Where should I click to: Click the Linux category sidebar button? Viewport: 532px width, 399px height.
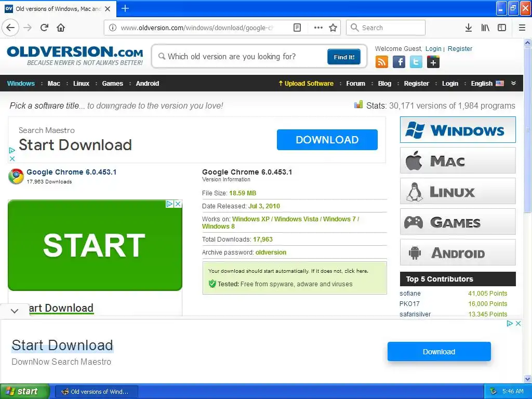tap(458, 191)
